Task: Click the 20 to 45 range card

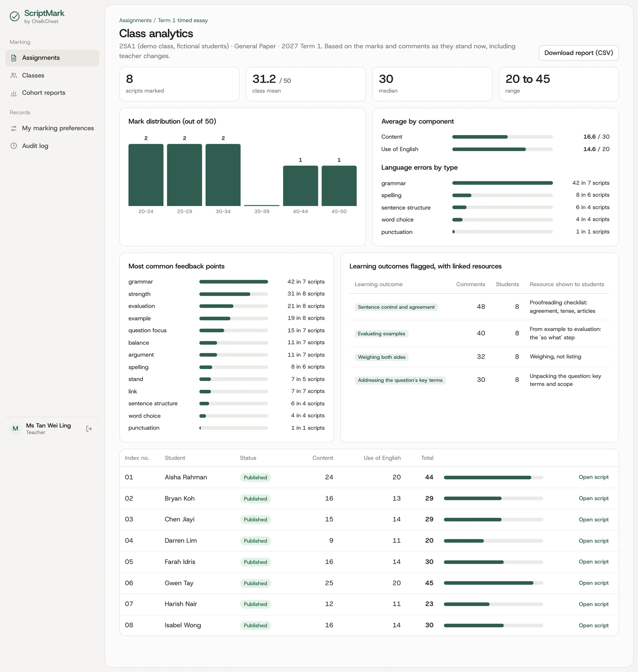Action: coord(559,84)
